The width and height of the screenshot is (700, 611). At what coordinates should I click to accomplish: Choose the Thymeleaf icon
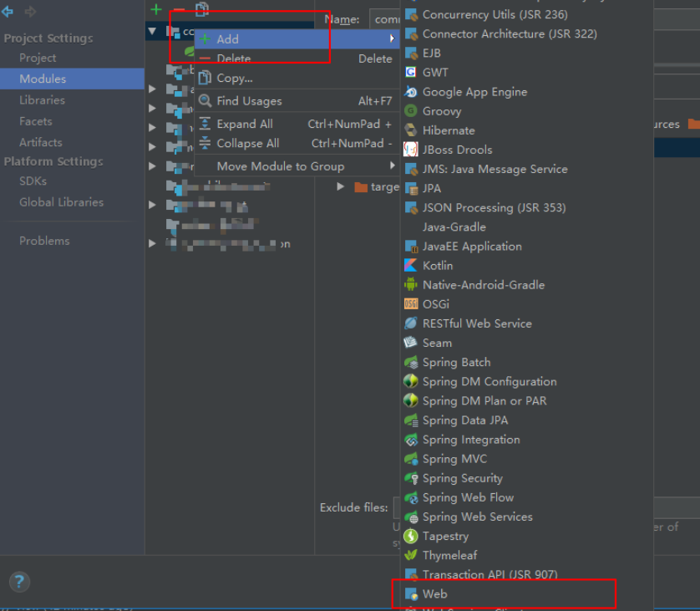pyautogui.click(x=411, y=555)
